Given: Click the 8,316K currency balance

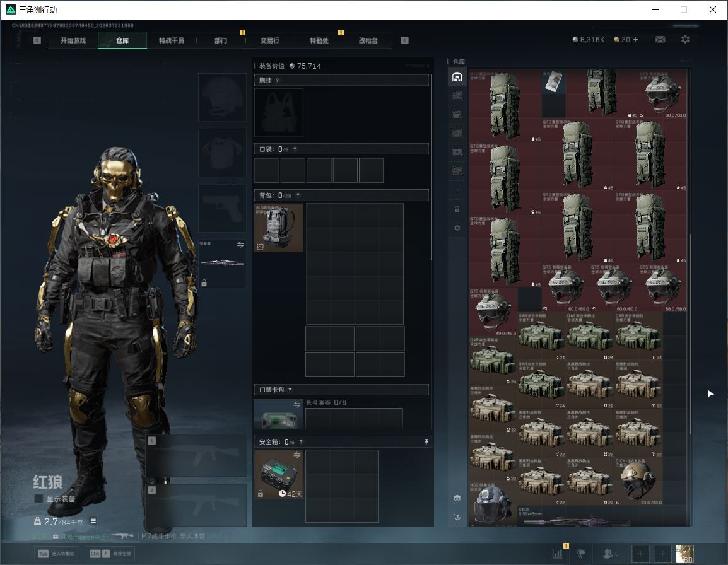Looking at the screenshot, I should pos(588,40).
